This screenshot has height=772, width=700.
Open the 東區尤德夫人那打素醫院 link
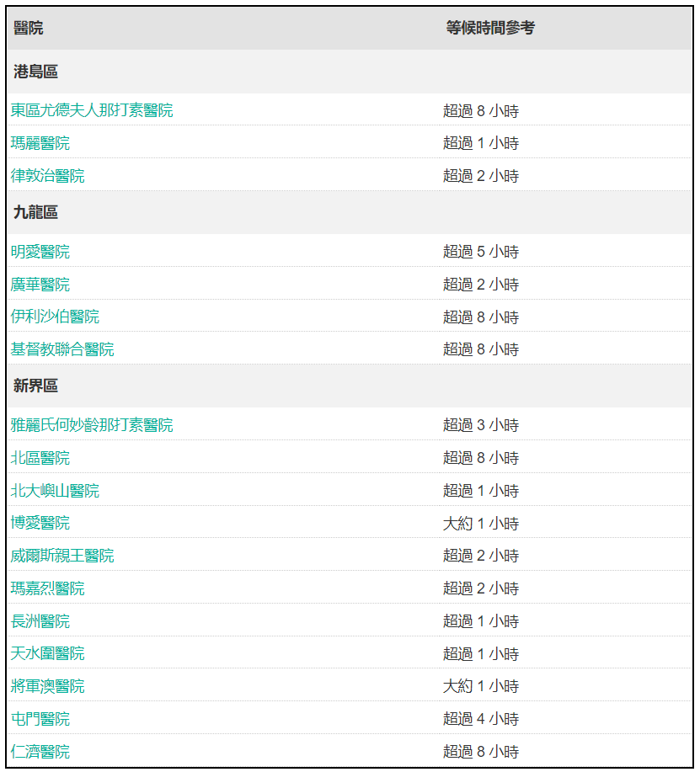92,110
